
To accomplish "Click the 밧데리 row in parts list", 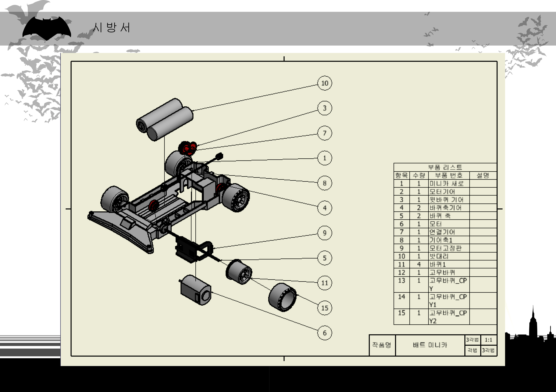I will 439,256.
